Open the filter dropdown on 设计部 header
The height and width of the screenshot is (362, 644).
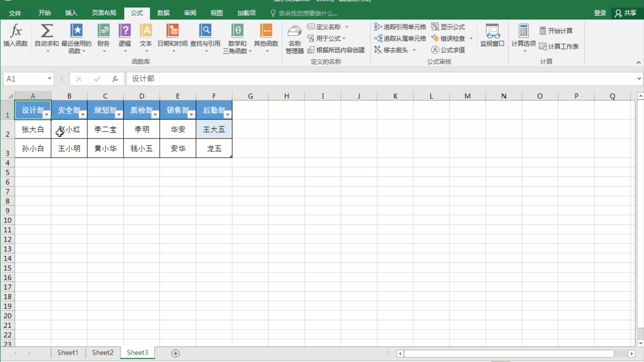click(x=47, y=115)
